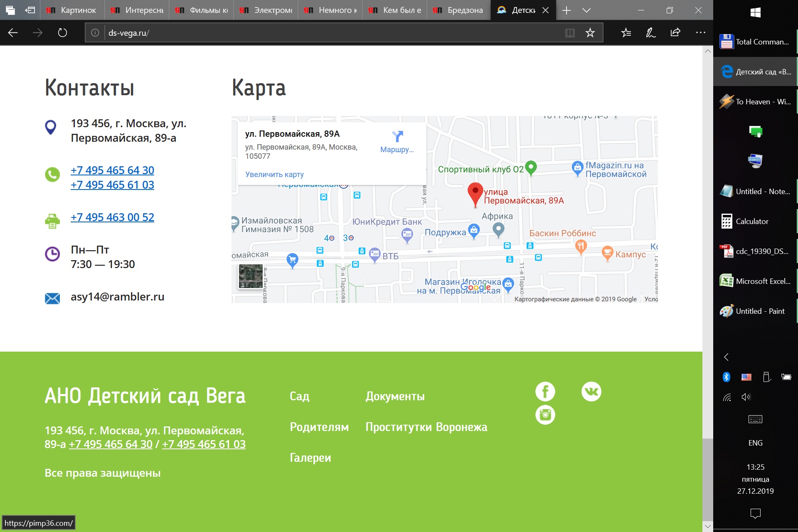Switch ENG input language indicator
798x532 pixels.
756,443
